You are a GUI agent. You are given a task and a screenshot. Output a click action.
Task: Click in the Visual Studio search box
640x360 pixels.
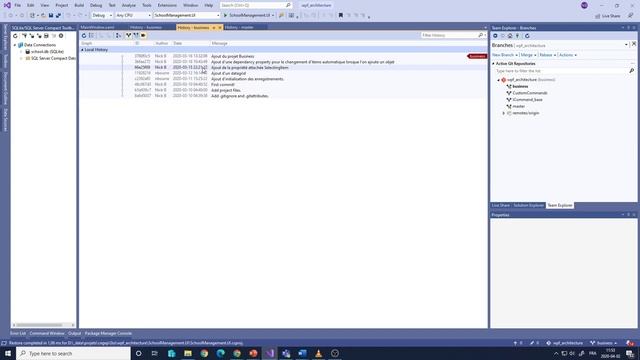256,5
